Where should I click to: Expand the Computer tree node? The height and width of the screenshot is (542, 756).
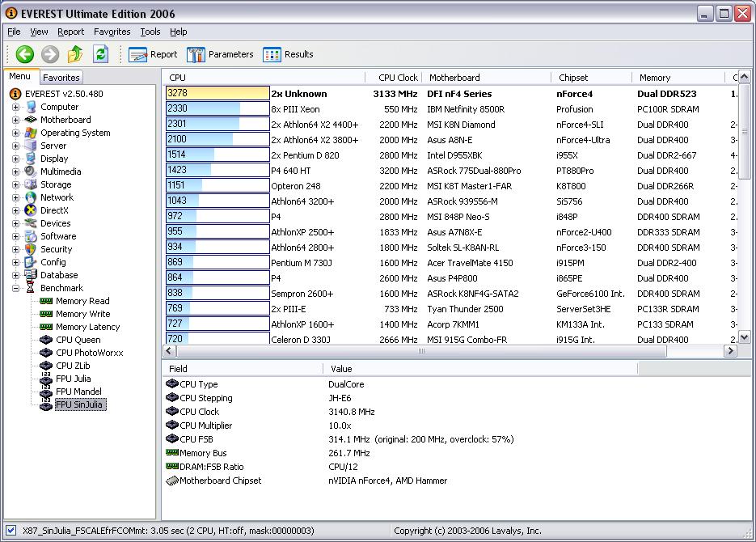[16, 107]
